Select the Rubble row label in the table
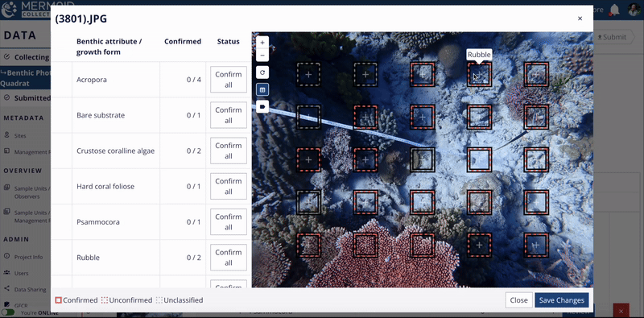 pos(88,258)
